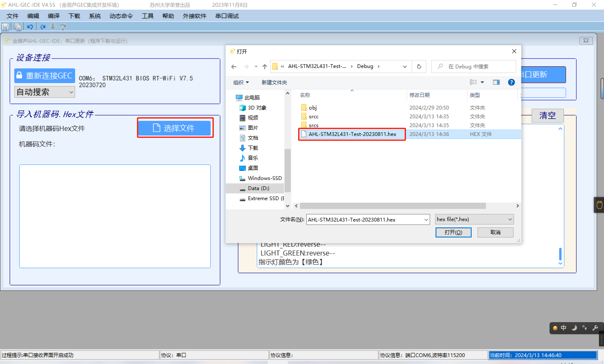
Task: Open the 组织 dropdown menu
Action: 241,82
